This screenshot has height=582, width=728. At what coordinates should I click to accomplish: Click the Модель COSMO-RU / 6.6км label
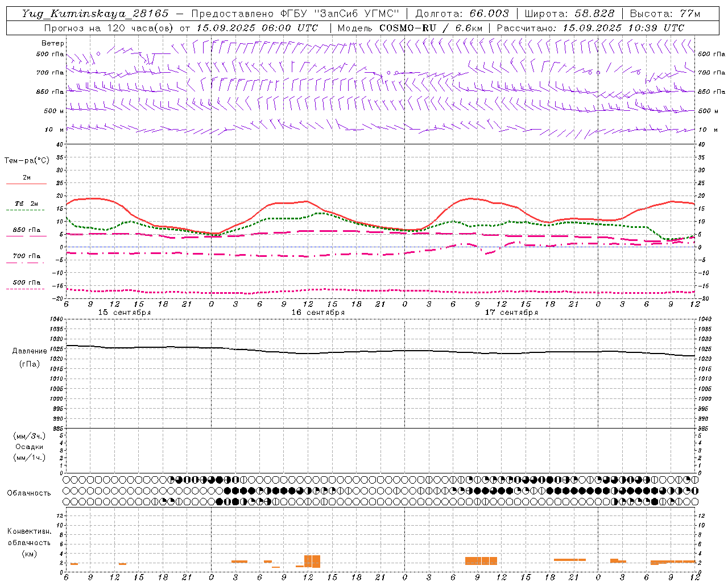[410, 28]
